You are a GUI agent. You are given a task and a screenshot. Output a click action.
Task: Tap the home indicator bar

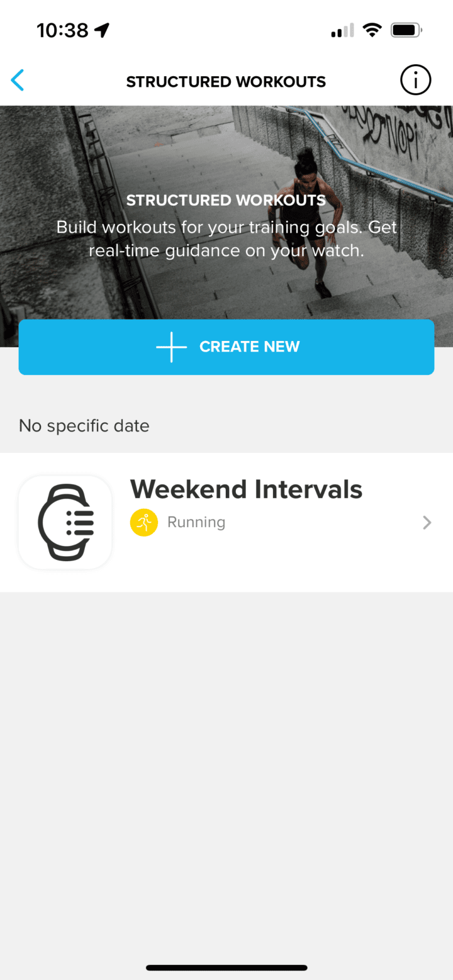pyautogui.click(x=226, y=967)
